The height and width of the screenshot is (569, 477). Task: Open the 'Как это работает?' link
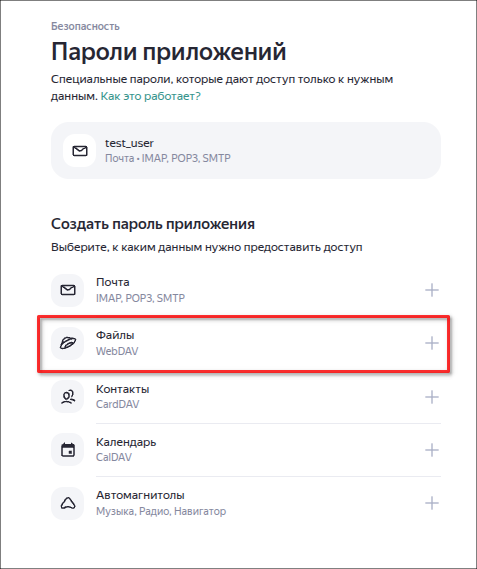pos(150,96)
